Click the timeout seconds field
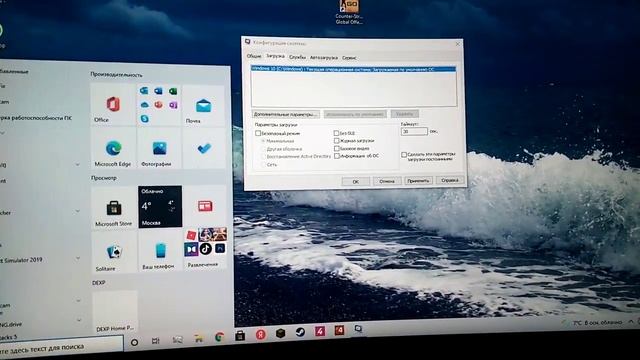 tap(414, 131)
